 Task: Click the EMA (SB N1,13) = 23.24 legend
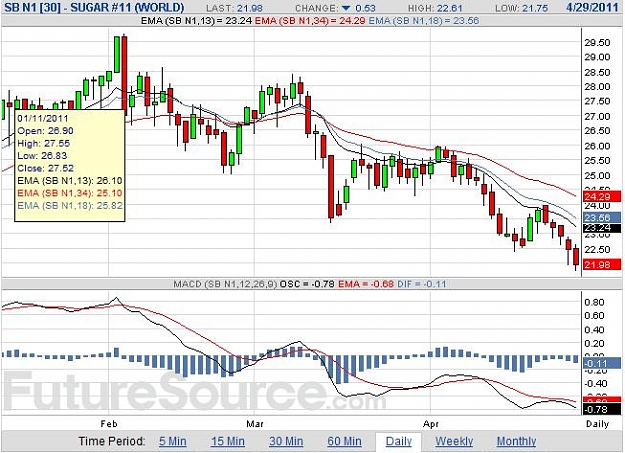(x=197, y=20)
